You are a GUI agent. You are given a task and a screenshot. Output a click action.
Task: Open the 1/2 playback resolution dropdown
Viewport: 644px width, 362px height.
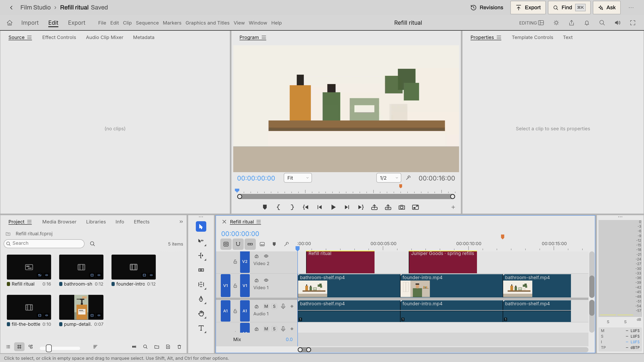[x=388, y=178]
